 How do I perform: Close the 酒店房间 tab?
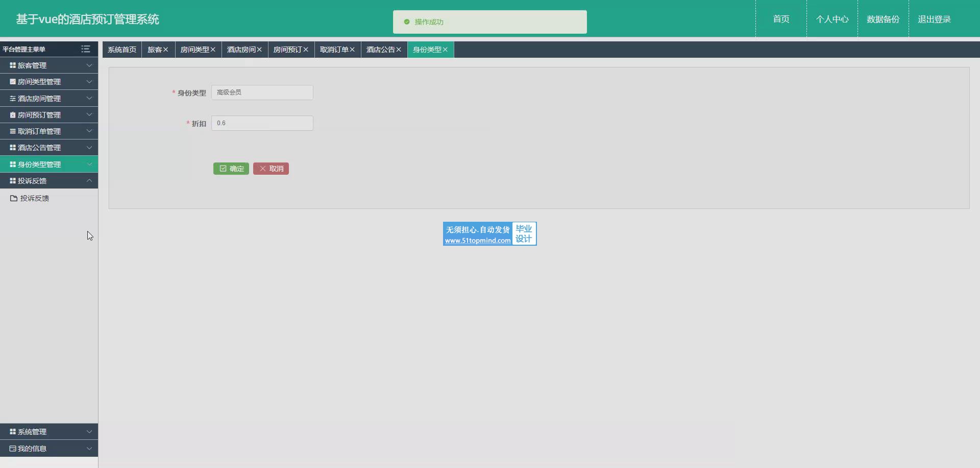coord(259,50)
